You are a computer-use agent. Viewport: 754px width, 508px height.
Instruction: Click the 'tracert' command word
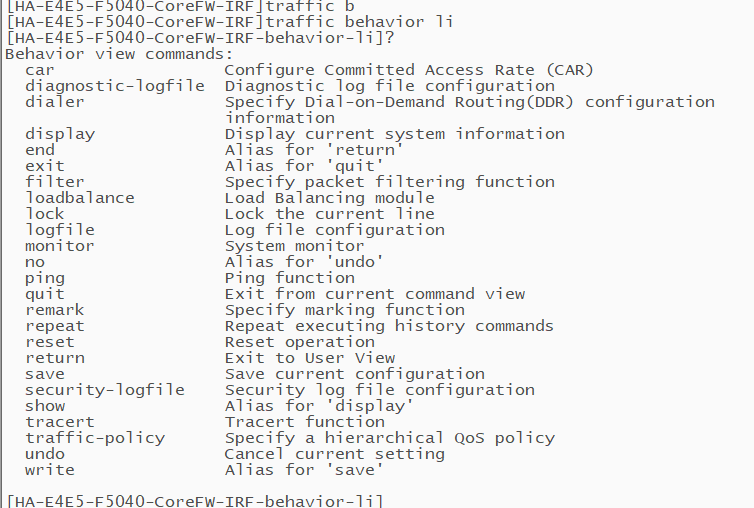[x=60, y=422]
